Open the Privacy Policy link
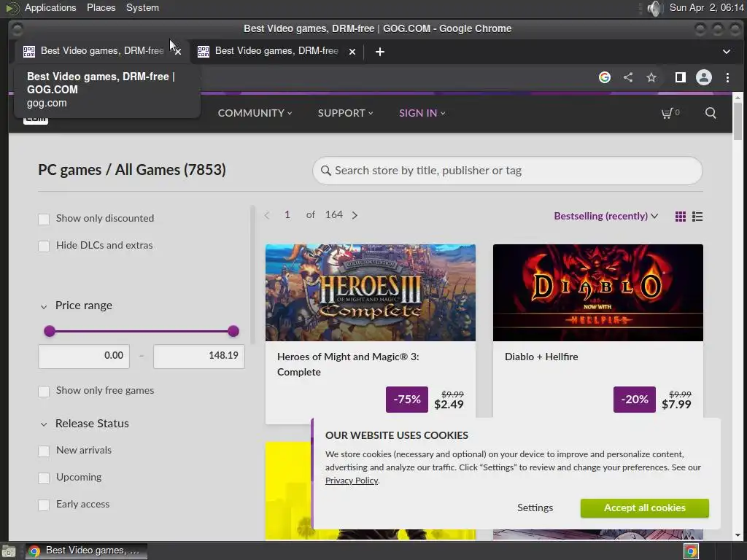This screenshot has height=560, width=747. point(352,481)
